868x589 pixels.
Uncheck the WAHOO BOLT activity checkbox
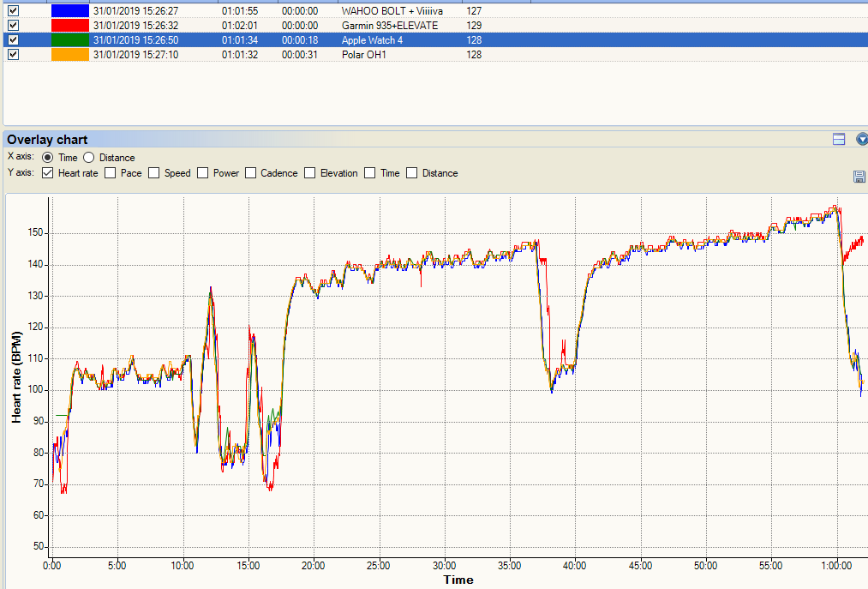click(x=13, y=11)
